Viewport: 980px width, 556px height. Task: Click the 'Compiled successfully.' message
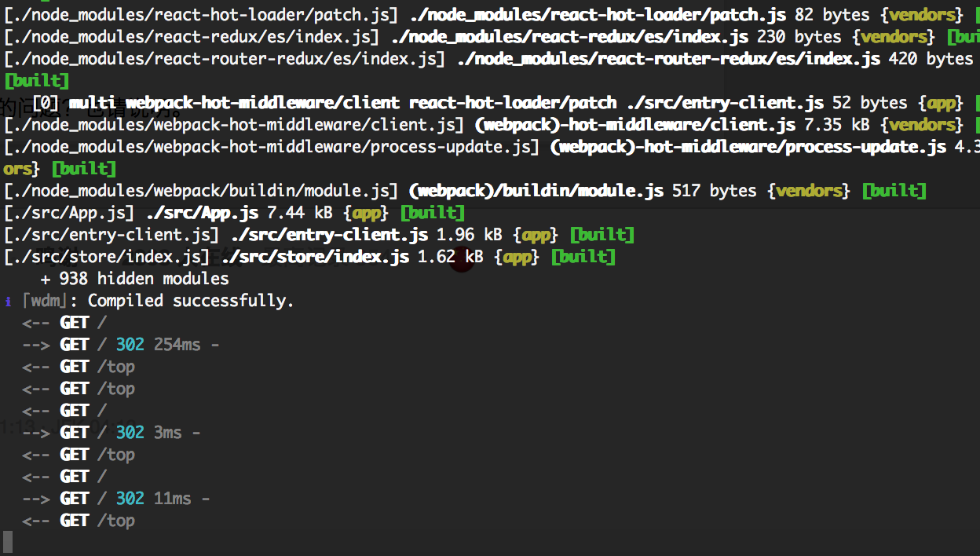pos(190,300)
